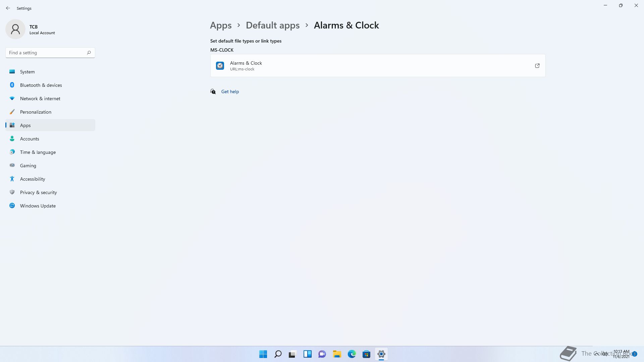Open the Widgets panel on the taskbar
The image size is (644, 362).
pos(308,354)
